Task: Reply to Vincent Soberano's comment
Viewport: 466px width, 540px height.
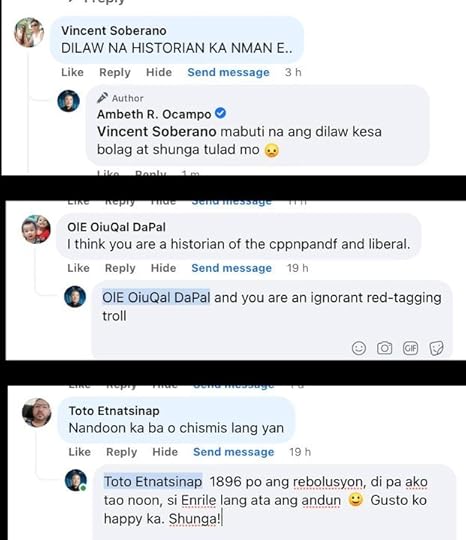Action: tap(115, 72)
